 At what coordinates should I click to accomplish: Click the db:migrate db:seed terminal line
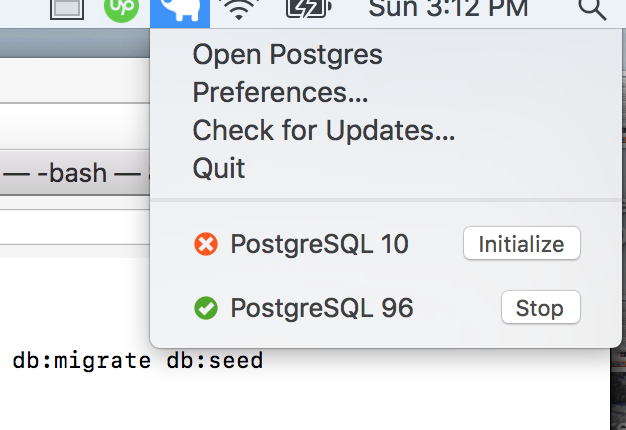pyautogui.click(x=138, y=360)
